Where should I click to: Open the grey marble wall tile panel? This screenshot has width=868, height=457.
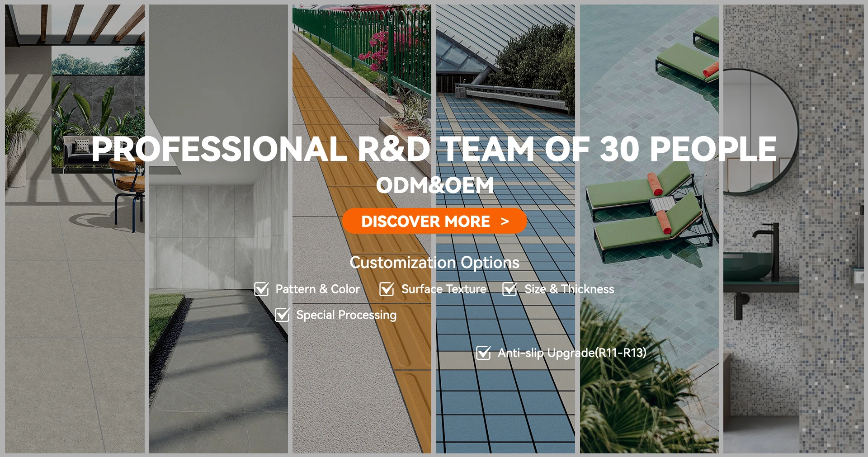(218, 229)
